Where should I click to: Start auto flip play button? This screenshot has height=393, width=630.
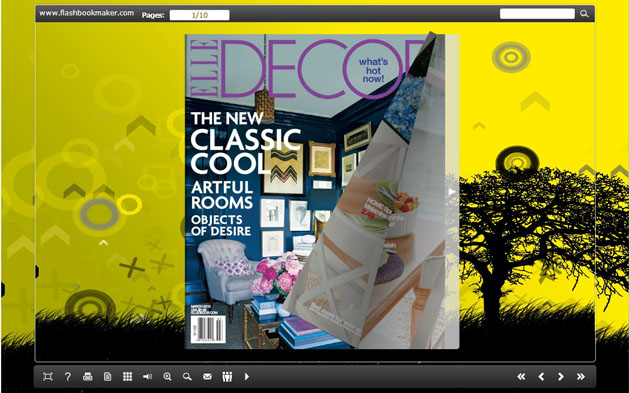[x=247, y=377]
